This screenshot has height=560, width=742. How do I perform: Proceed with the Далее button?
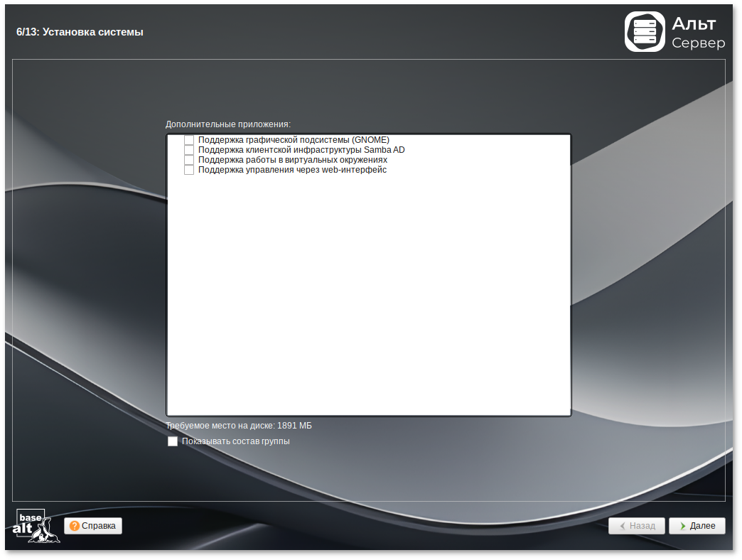pyautogui.click(x=697, y=526)
